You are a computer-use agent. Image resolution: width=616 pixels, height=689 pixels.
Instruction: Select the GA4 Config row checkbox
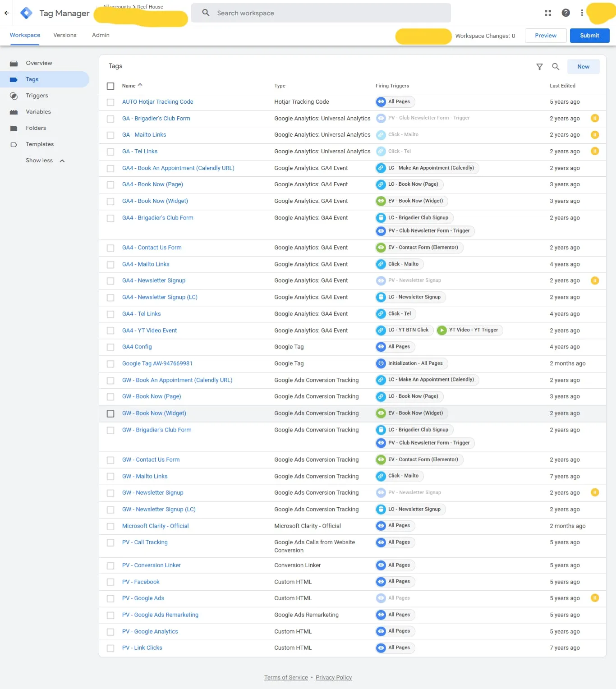pos(110,347)
